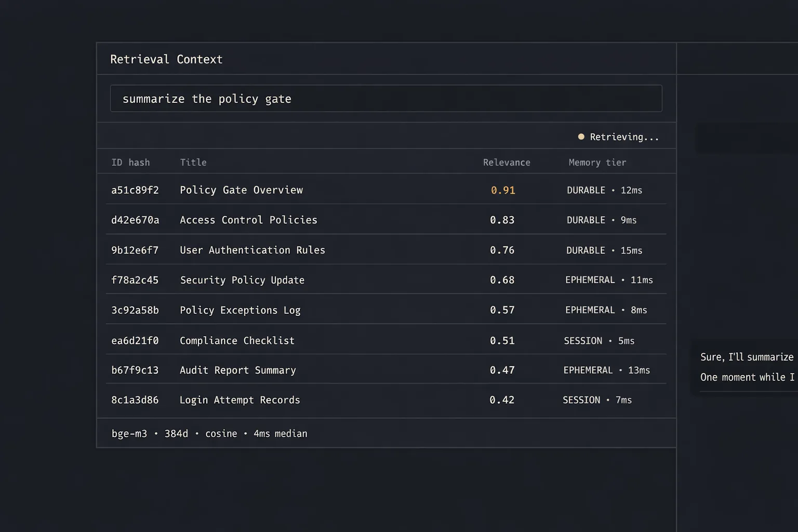Viewport: 798px width, 532px height.
Task: Select the Audit Report Summary row
Action: pyautogui.click(x=386, y=370)
